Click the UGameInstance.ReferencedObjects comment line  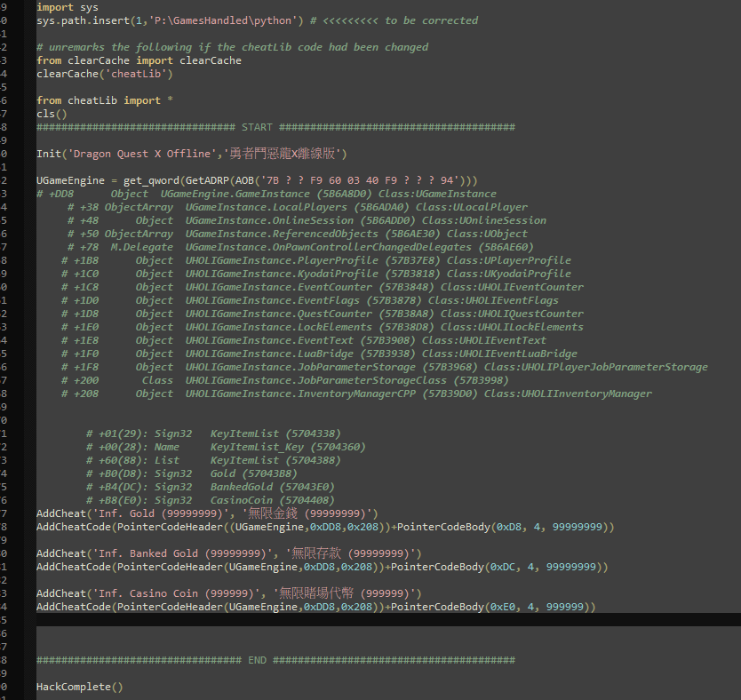(x=298, y=234)
